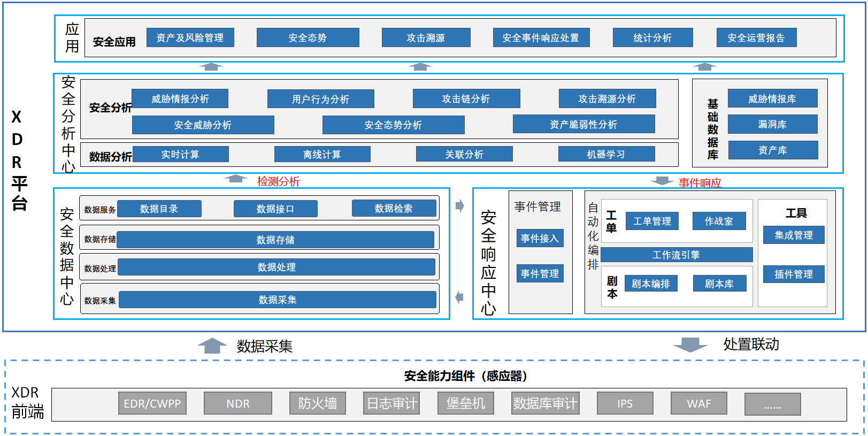Click the blue 事件管理 box
Image resolution: width=868 pixels, height=436 pixels.
coord(540,274)
